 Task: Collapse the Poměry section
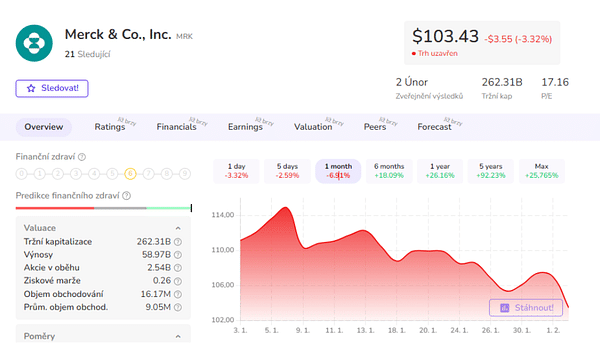pos(178,337)
